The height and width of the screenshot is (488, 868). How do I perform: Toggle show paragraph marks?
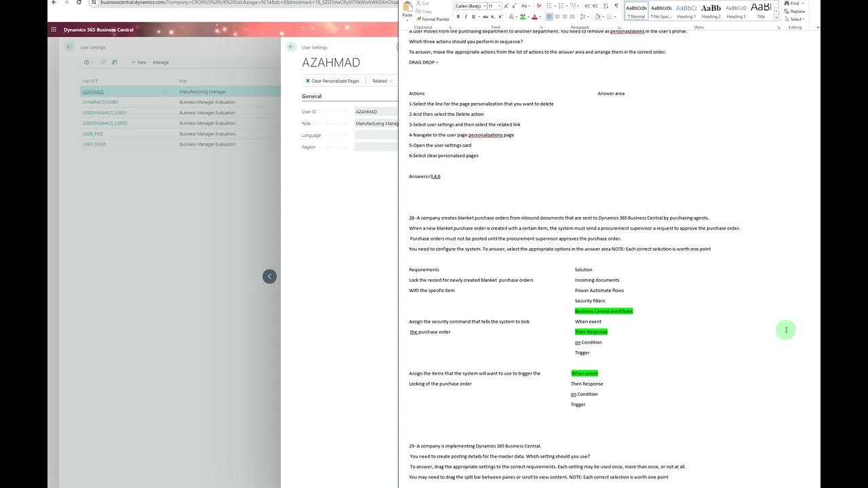(616, 6)
